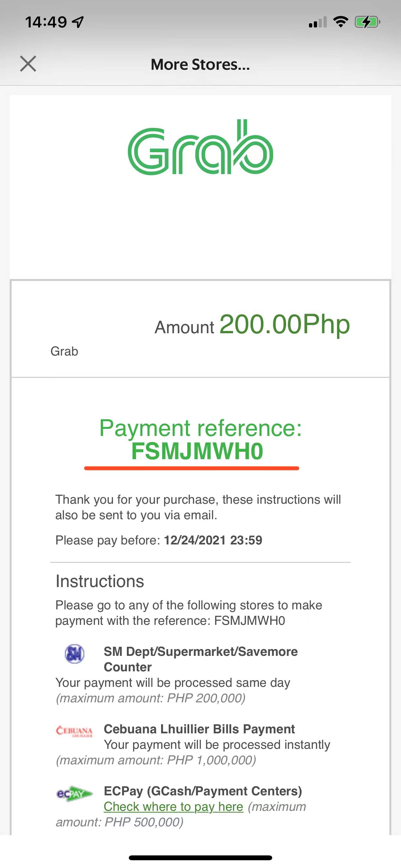The image size is (401, 868).
Task: Select ECPay (GCash/Payment Centers) option
Action: (x=203, y=791)
